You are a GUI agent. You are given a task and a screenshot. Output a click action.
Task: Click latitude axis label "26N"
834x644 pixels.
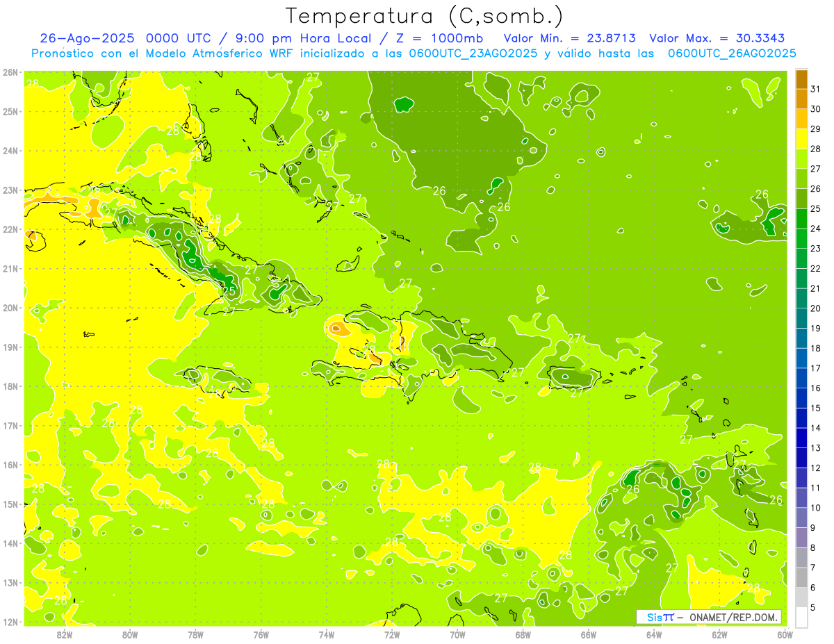(x=10, y=72)
